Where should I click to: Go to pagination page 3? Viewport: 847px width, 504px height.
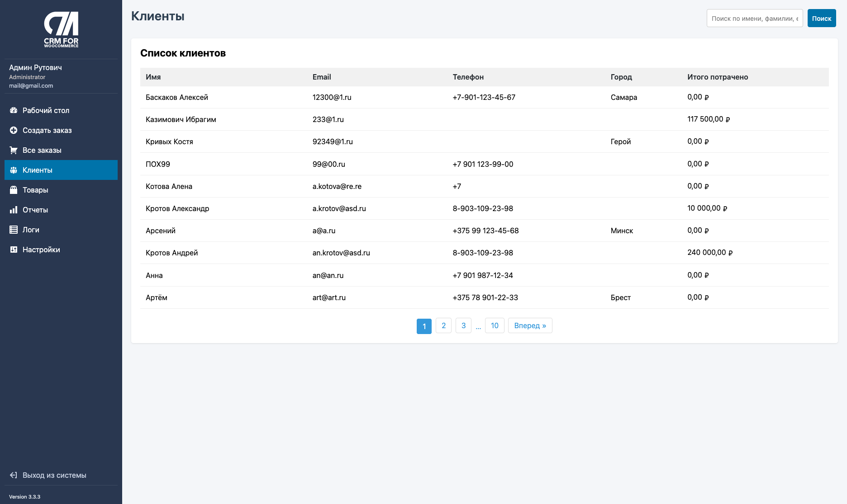(x=463, y=325)
